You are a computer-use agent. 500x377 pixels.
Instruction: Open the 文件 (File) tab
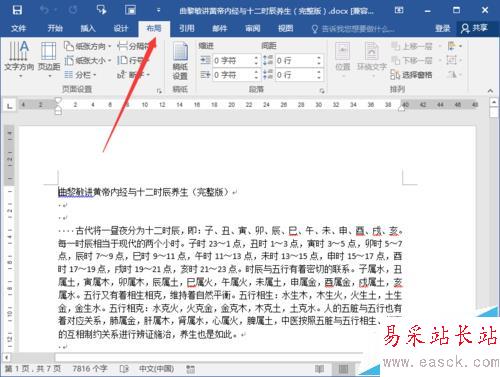[18, 28]
